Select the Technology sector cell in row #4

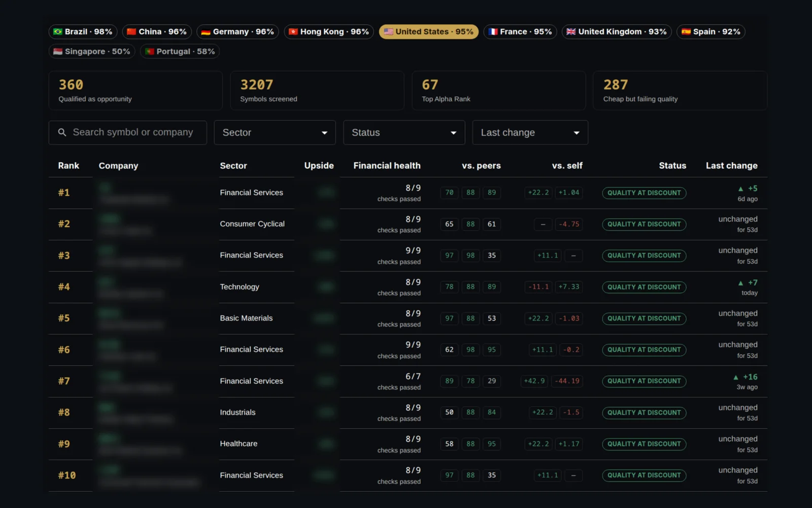[x=240, y=287]
